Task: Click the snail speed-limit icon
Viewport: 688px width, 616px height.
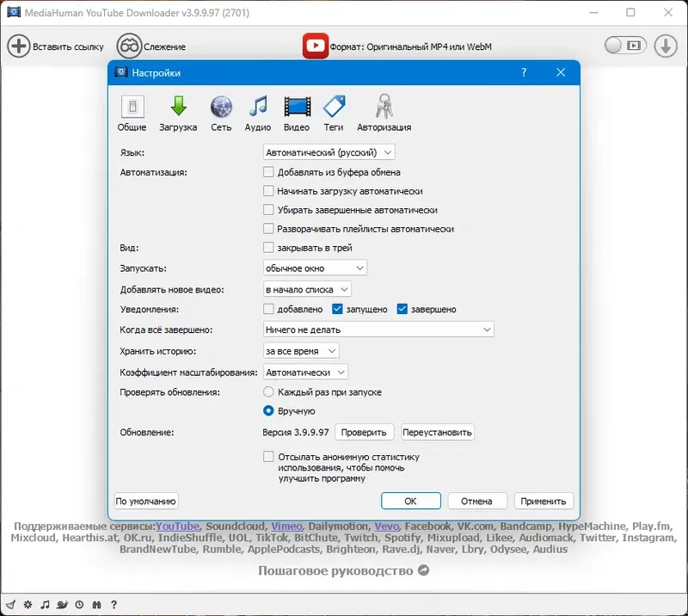Action: (x=62, y=605)
